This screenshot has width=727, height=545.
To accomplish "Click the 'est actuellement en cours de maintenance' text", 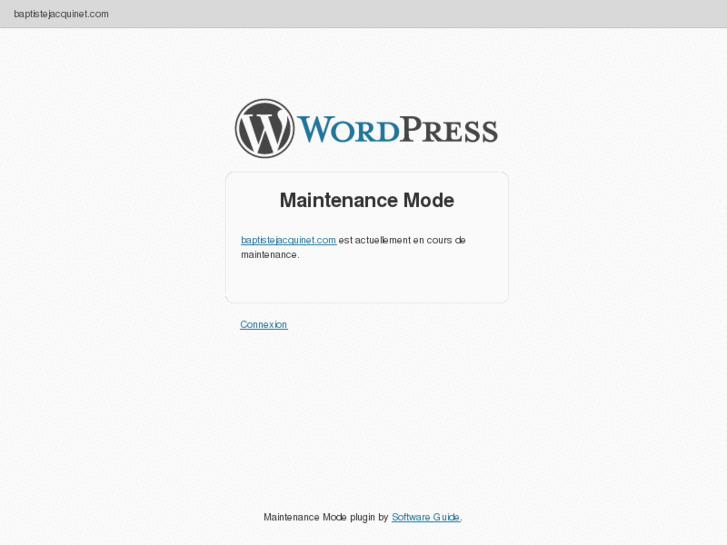I will point(353,247).
